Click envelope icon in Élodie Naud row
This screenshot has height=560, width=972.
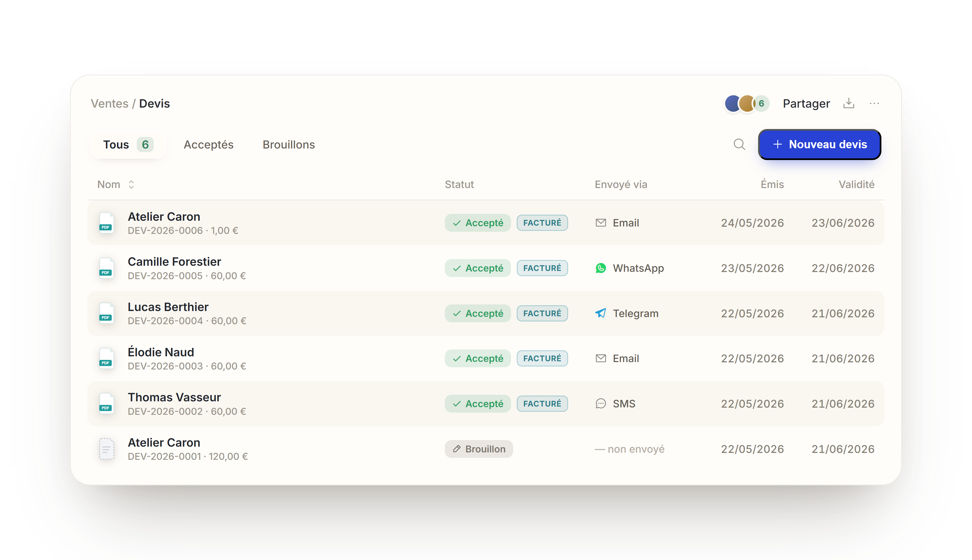click(600, 359)
